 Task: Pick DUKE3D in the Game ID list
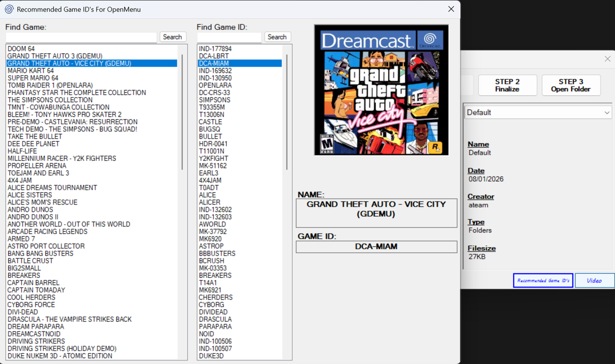[211, 356]
